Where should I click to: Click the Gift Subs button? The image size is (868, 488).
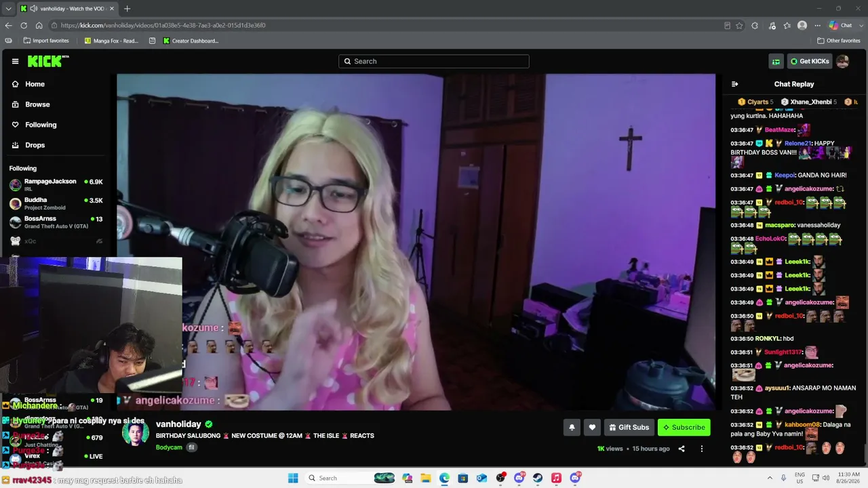[x=629, y=427]
